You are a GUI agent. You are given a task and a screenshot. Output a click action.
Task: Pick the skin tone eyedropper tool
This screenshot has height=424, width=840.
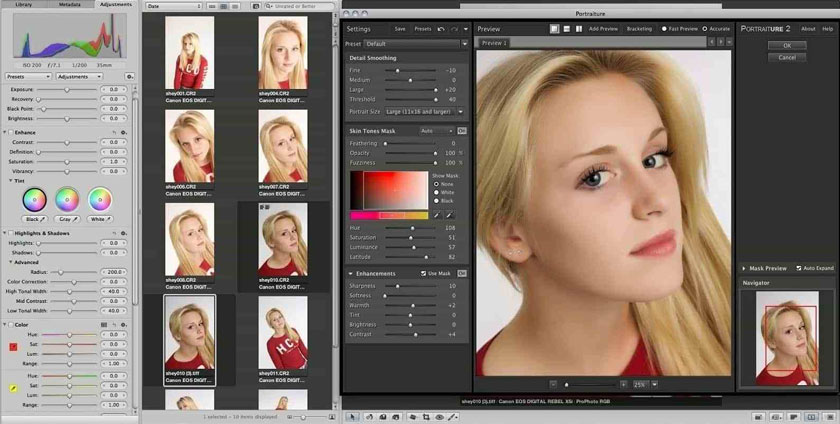tap(437, 215)
